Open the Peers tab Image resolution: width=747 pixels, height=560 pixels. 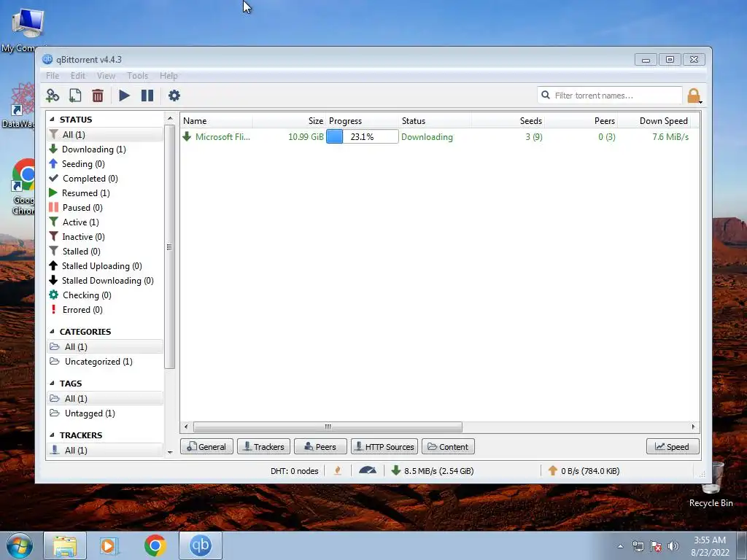pyautogui.click(x=320, y=447)
